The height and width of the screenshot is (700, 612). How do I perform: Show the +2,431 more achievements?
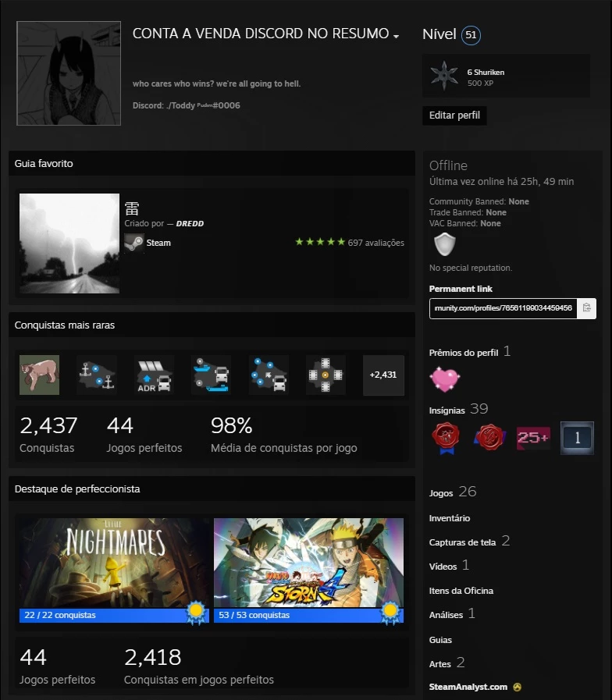point(383,375)
